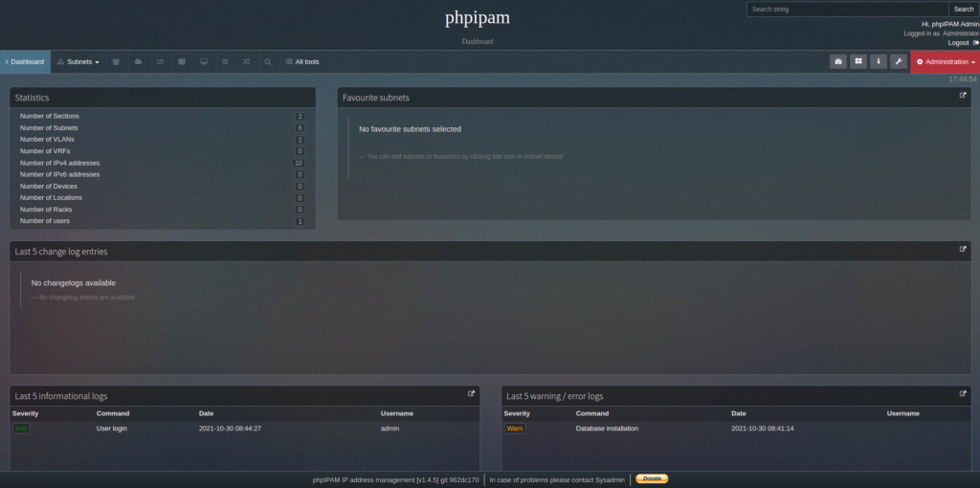
Task: Click the Sysadmin contact link in footer
Action: [x=609, y=480]
